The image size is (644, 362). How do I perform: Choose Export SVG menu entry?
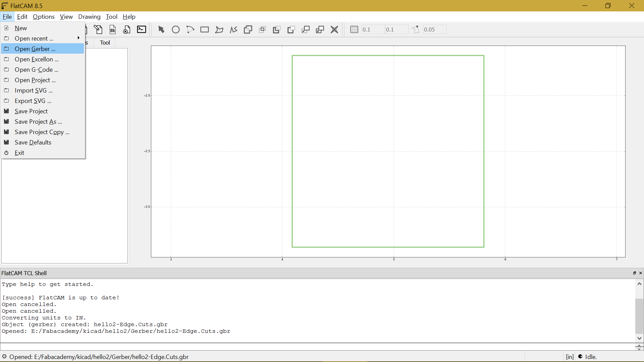point(43,101)
